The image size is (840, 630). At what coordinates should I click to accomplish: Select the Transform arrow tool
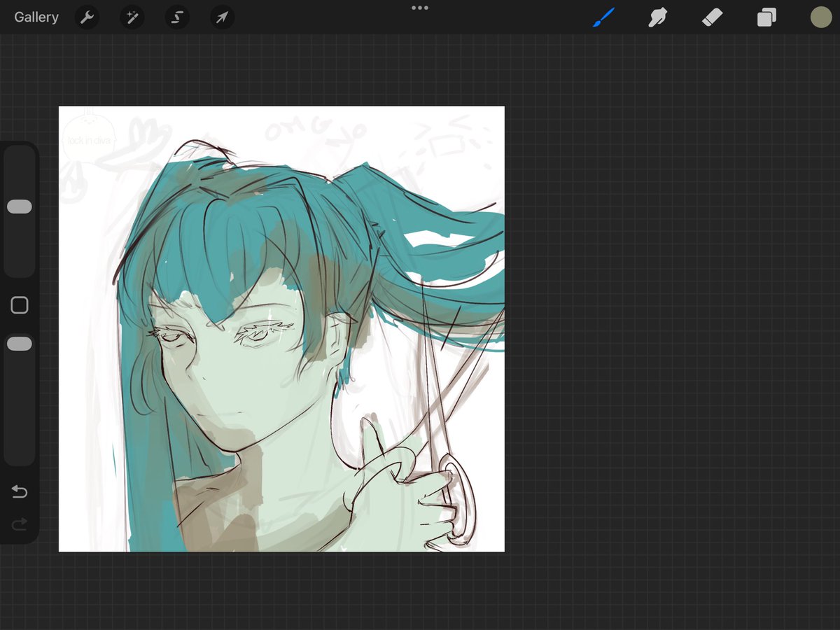tap(222, 17)
